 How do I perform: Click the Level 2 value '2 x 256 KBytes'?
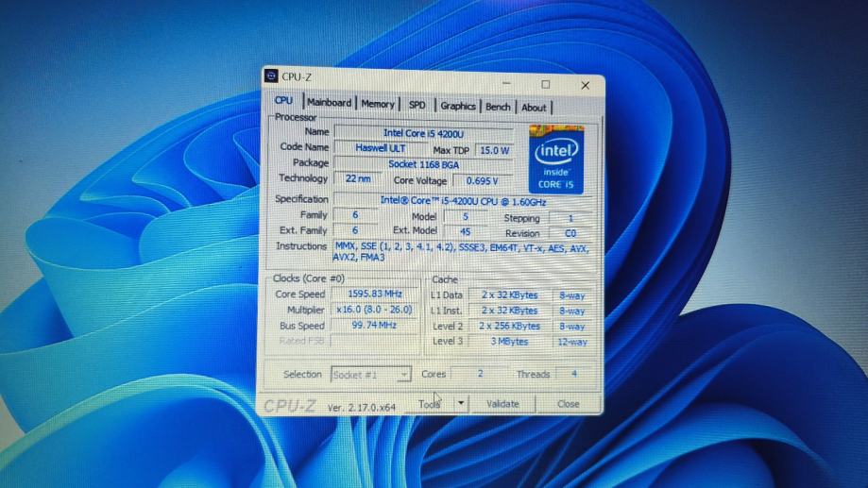point(509,326)
